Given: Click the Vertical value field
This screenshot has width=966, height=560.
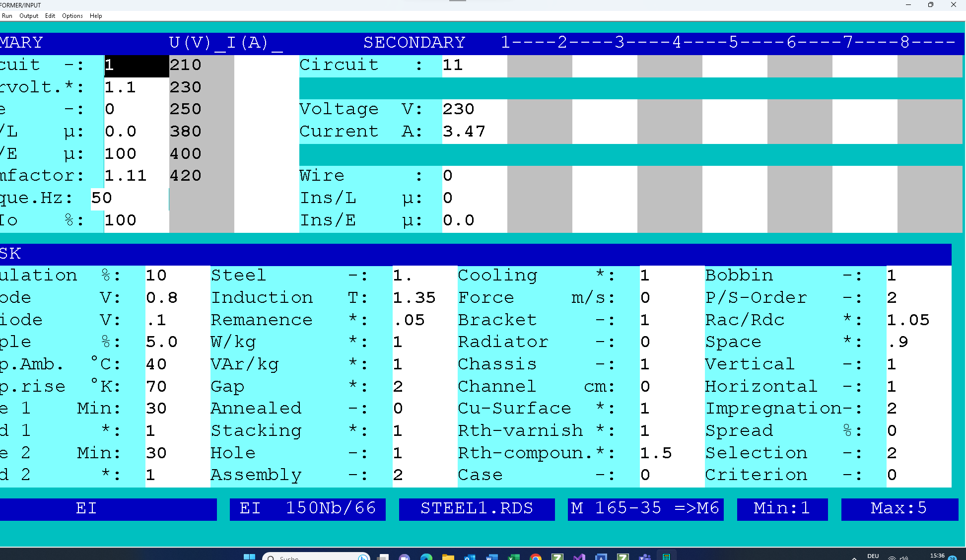Looking at the screenshot, I should pos(919,365).
